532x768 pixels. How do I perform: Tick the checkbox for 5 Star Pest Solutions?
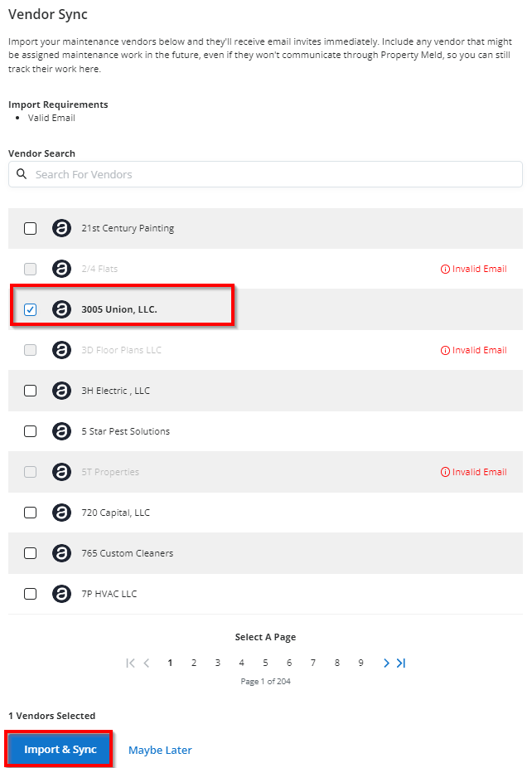click(x=31, y=431)
